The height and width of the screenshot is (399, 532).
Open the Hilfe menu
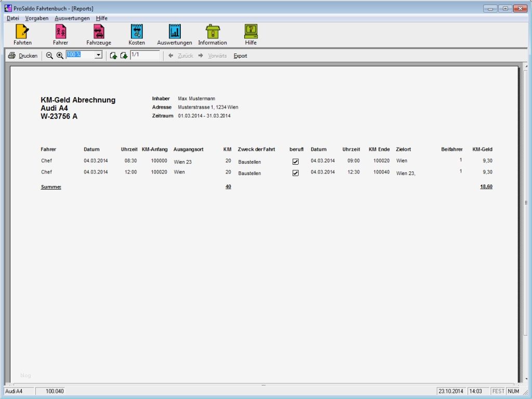point(101,18)
